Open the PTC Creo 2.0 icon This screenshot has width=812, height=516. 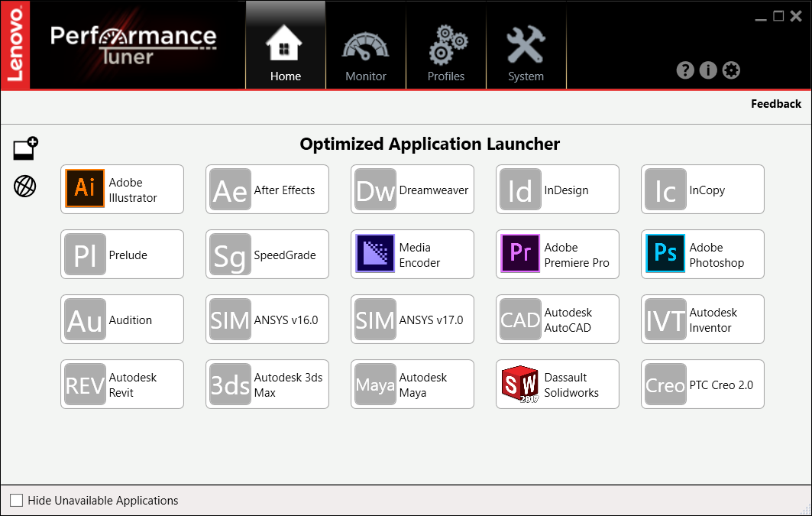coord(665,385)
